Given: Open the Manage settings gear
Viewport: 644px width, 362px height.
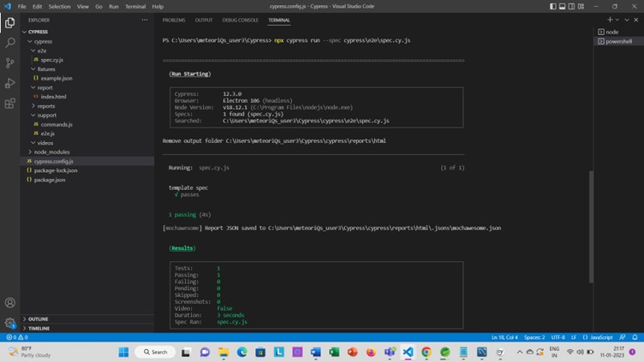Looking at the screenshot, I should tap(10, 323).
